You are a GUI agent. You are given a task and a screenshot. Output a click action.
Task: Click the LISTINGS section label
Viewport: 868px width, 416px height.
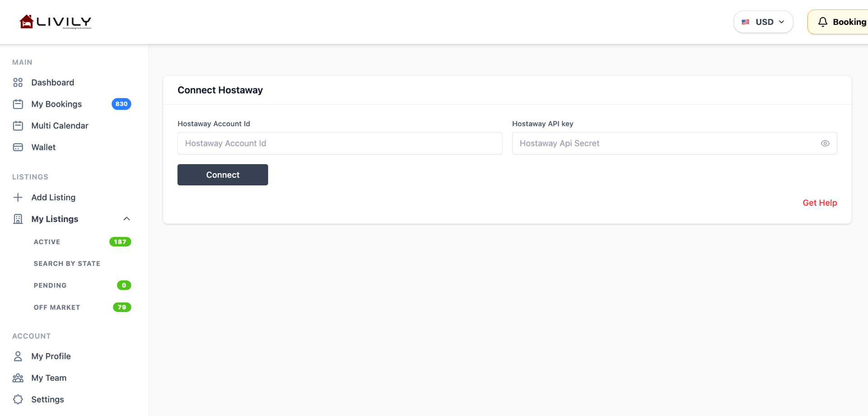pyautogui.click(x=30, y=177)
